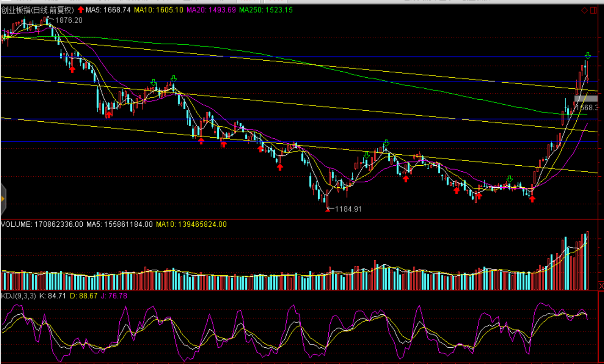604x364 pixels.
Task: Click the tallest latest volume bar
Action: pos(587,261)
